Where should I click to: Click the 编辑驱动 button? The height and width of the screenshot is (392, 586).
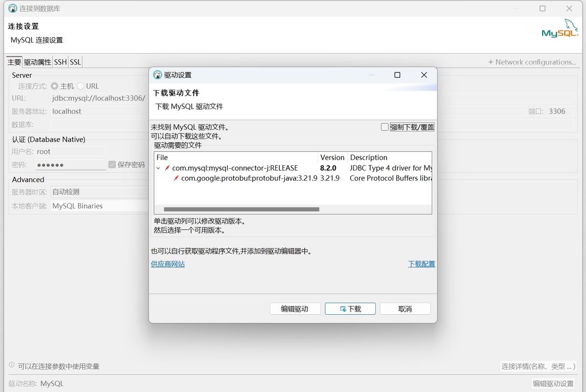295,309
